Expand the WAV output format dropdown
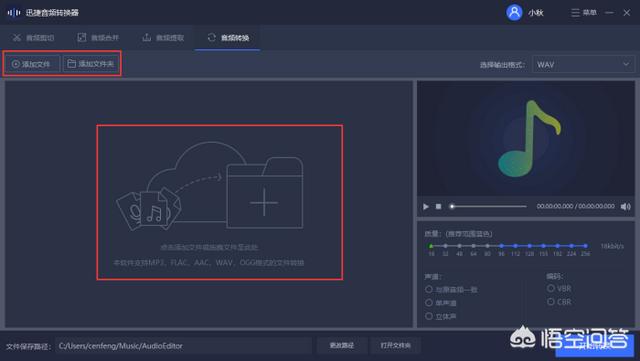Image resolution: width=640 pixels, height=361 pixels. pos(583,65)
